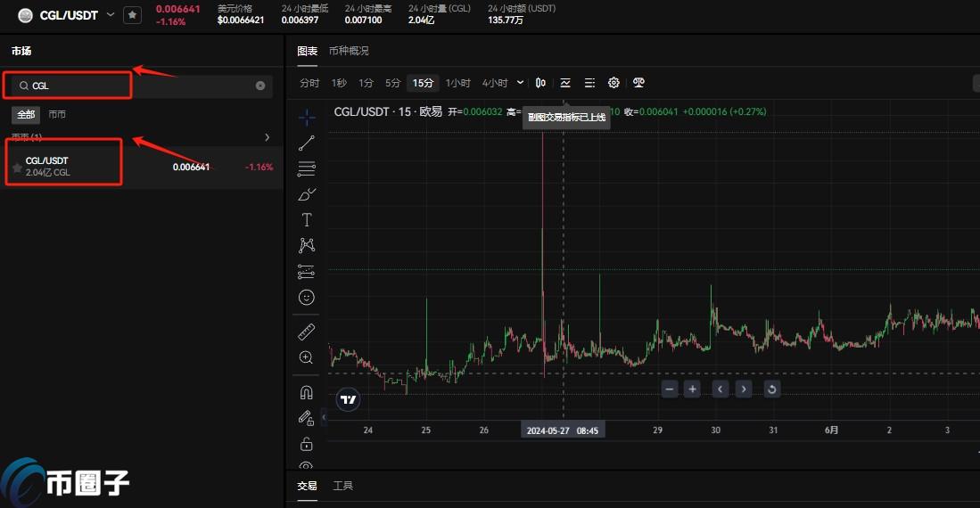Select the 1小时 timeframe
The image size is (980, 508).
(x=458, y=83)
